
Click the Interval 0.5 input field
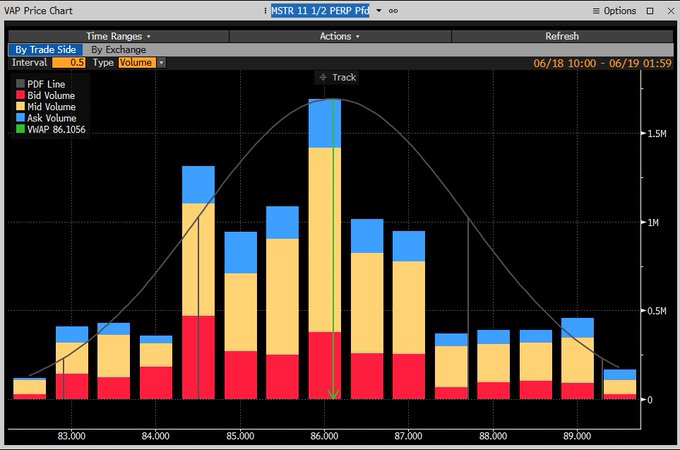pos(69,63)
